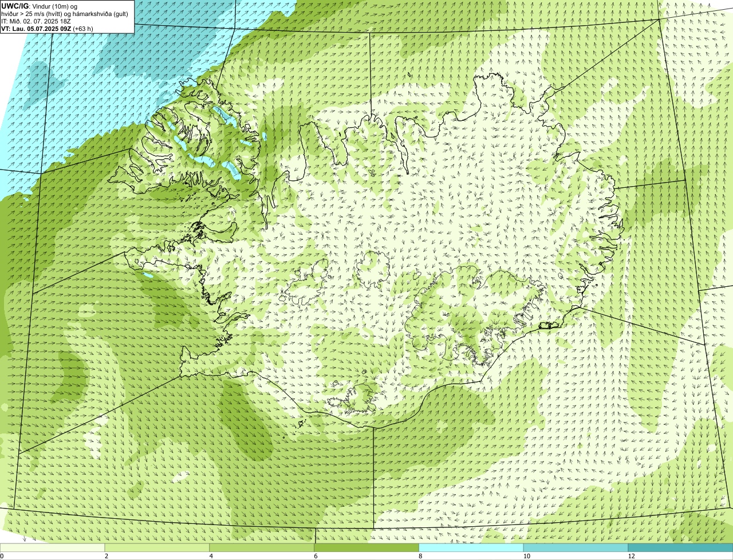Click the line mentioning 'hámarkshviða (gult)'
Image resolution: width=733 pixels, height=560 pixels.
coord(65,14)
